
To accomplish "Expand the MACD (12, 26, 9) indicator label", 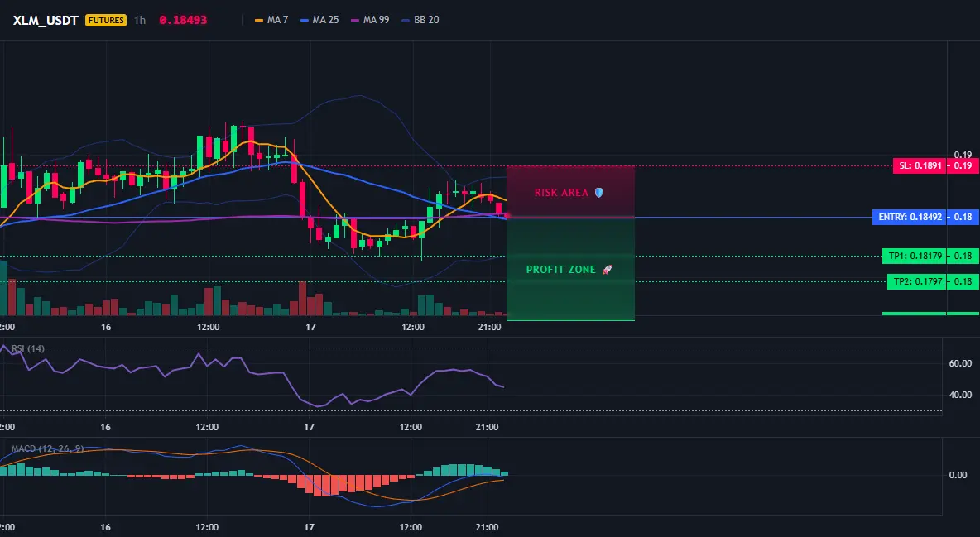I will pos(47,448).
